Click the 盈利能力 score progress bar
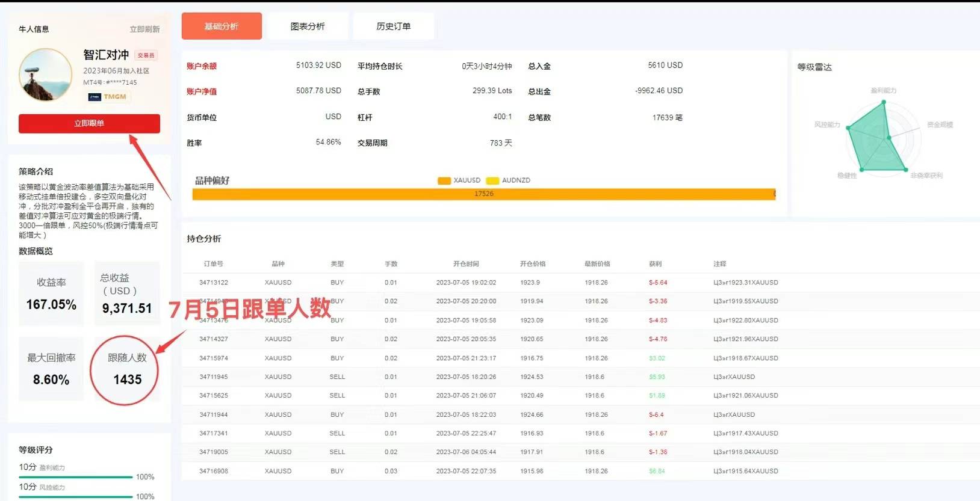 coord(76,477)
